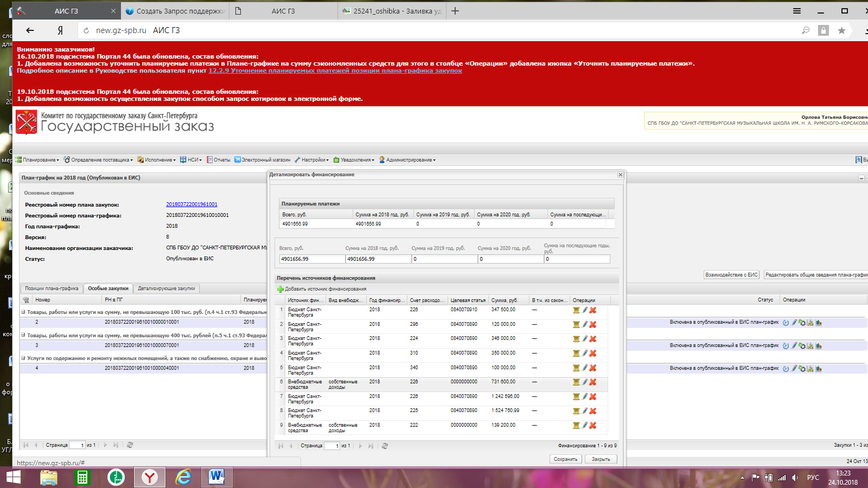
Task: Open yellow details icon for row 1 524 760,99
Action: click(576, 411)
